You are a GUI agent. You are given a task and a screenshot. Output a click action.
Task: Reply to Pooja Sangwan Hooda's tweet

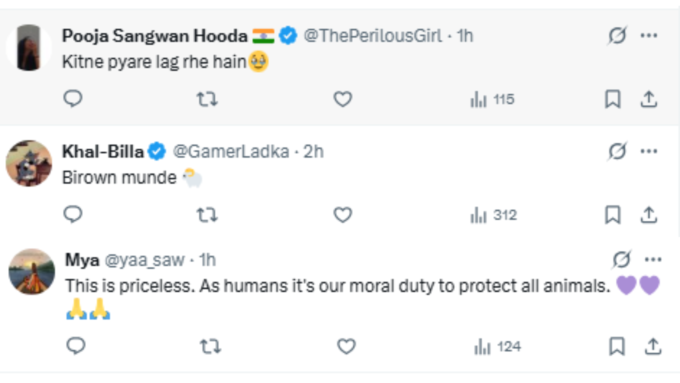pos(72,99)
